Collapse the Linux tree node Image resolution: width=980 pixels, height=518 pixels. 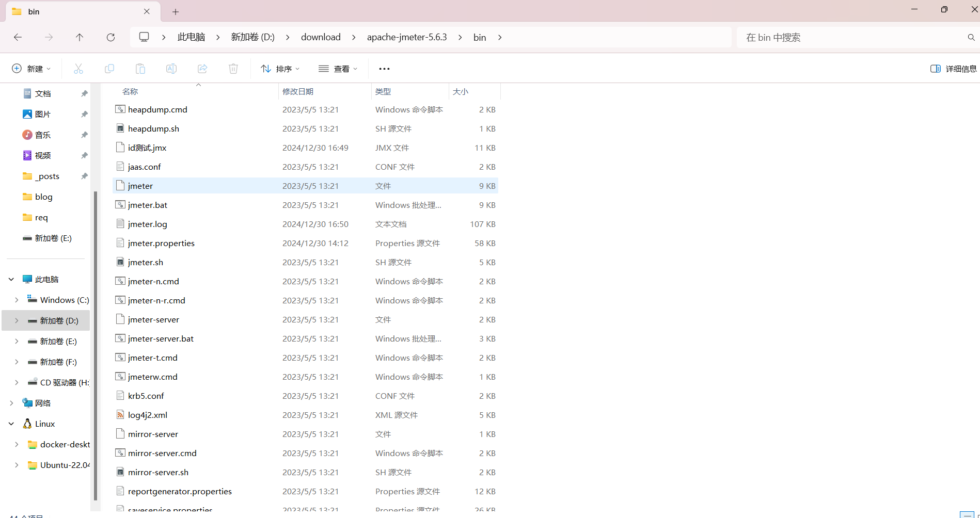pos(11,424)
